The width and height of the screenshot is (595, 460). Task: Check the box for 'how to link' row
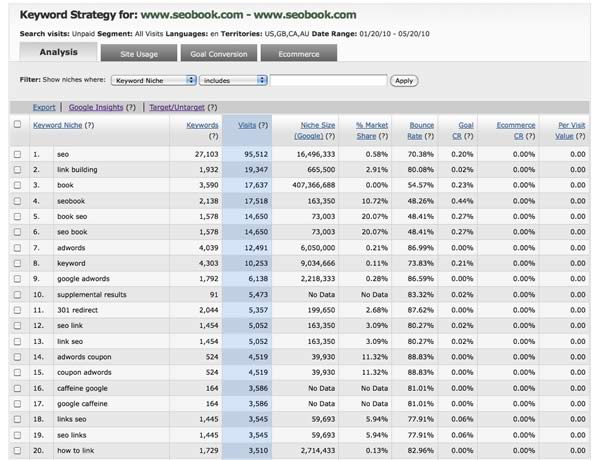tap(17, 451)
